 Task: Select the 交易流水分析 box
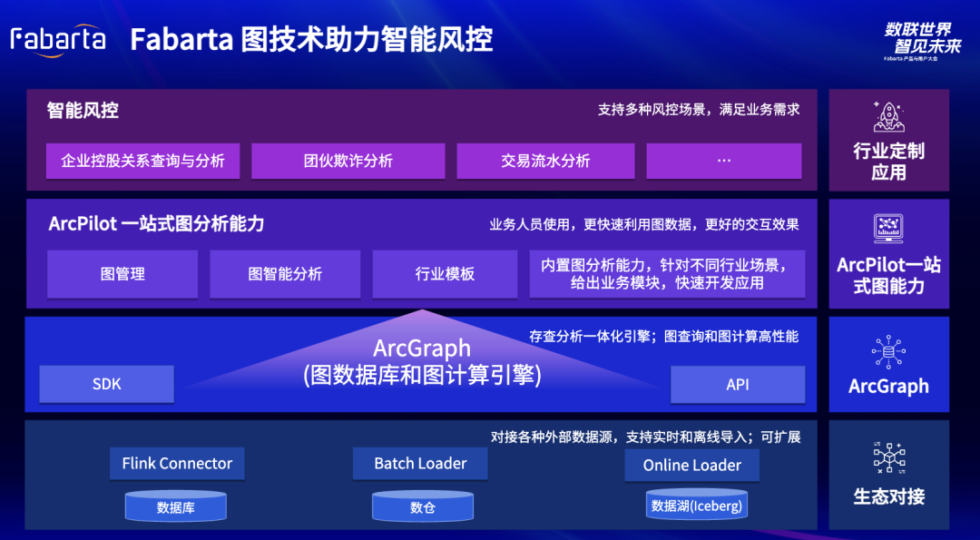545,162
